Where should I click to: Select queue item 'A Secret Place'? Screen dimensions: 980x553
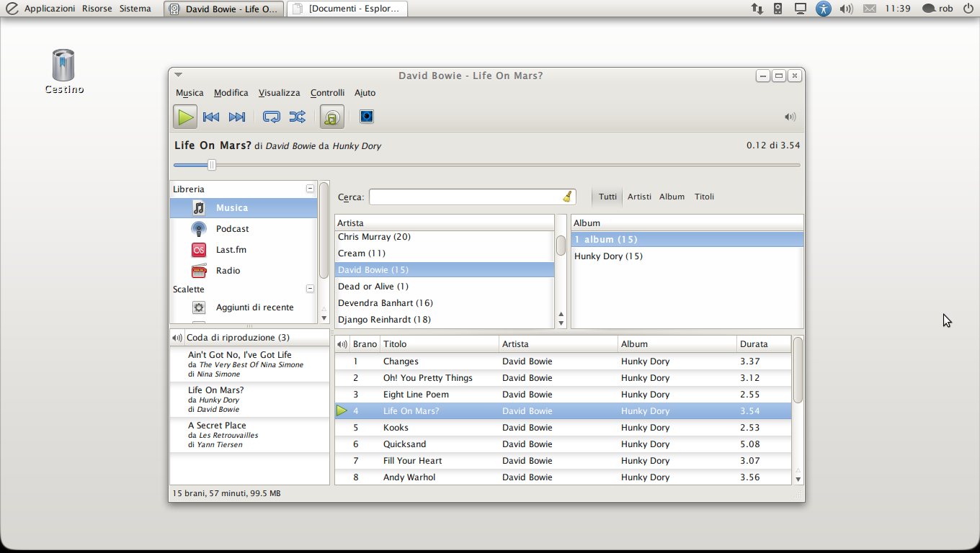[x=249, y=435]
